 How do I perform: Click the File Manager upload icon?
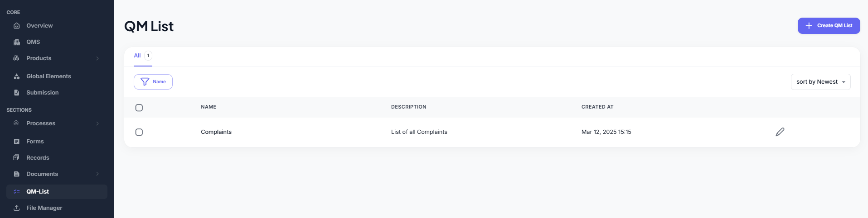point(17,208)
